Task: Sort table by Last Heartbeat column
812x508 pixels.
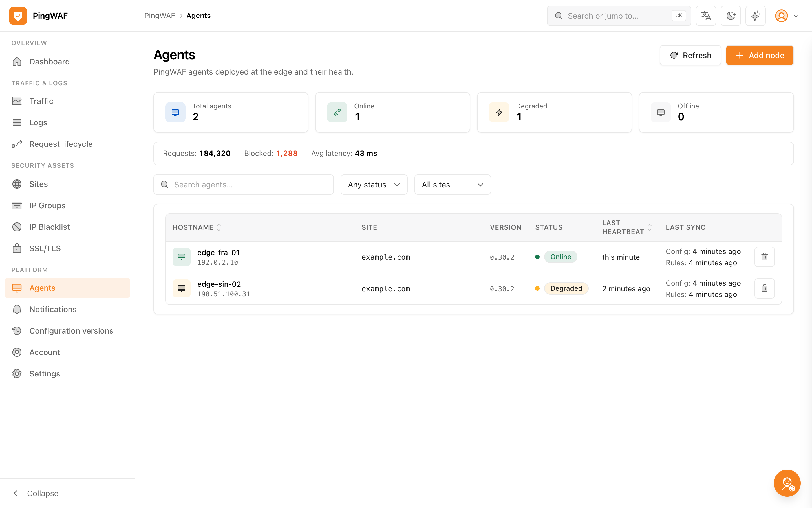Action: coord(627,227)
